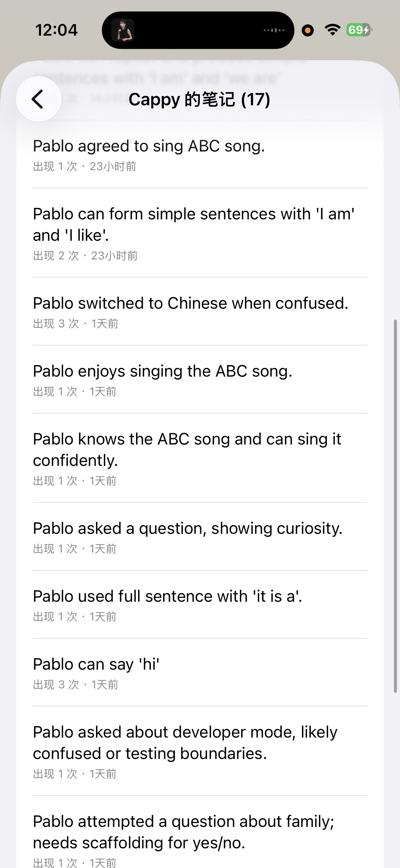This screenshot has height=868, width=400.
Task: Tap the back chevron button
Action: click(38, 99)
